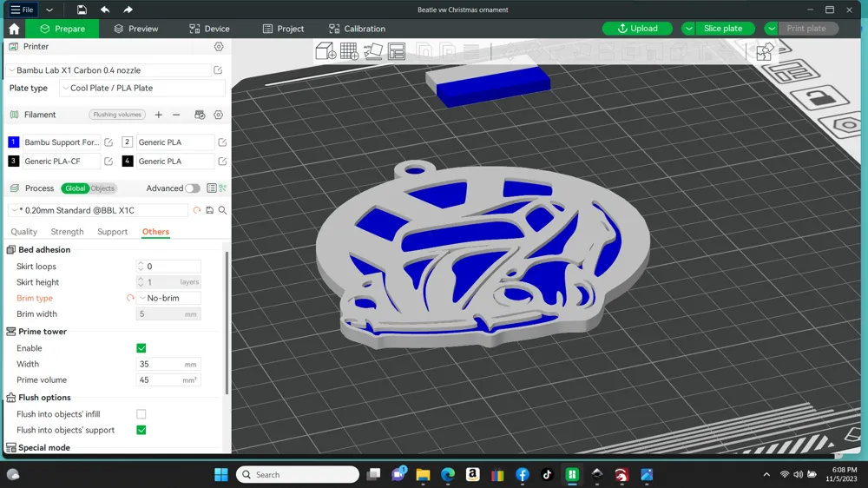Click the Prime volume input field
The image size is (868, 488).
pos(169,380)
